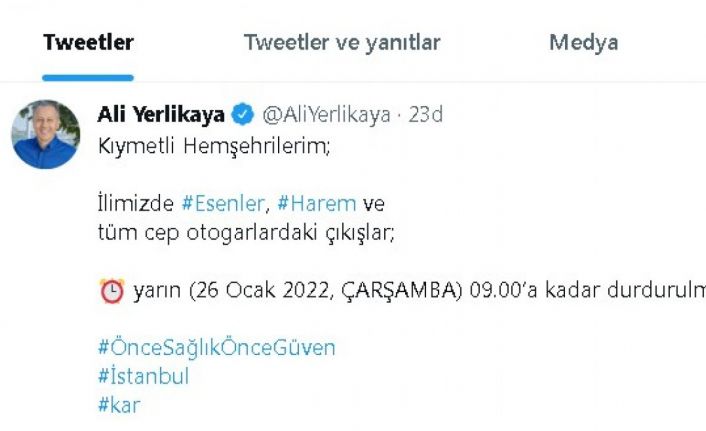The width and height of the screenshot is (706, 431).
Task: Open the #ÖnceSağlıkÖnceGüven hashtag
Action: click(x=217, y=348)
